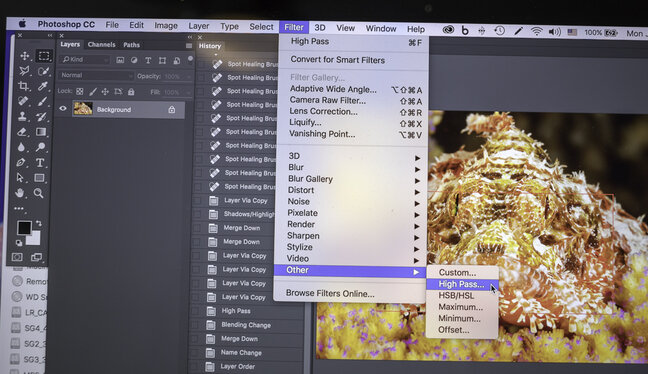Choose High Pass... in Other submenu
648x374 pixels.
pos(462,284)
